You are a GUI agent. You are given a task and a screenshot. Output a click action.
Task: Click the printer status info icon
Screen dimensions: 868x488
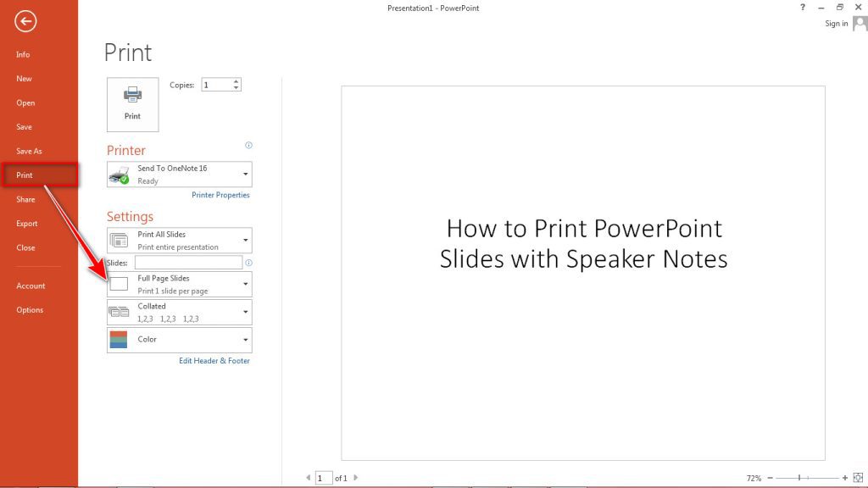click(x=248, y=145)
